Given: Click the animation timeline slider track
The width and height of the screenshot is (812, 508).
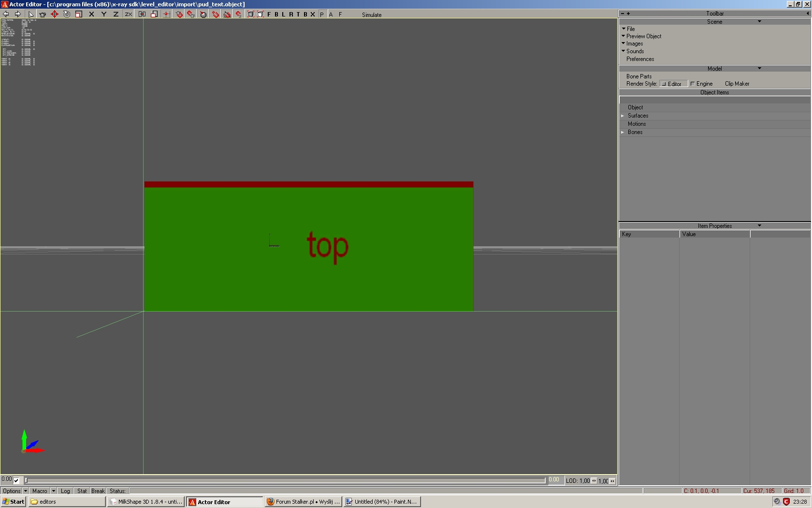Looking at the screenshot, I should (285, 480).
